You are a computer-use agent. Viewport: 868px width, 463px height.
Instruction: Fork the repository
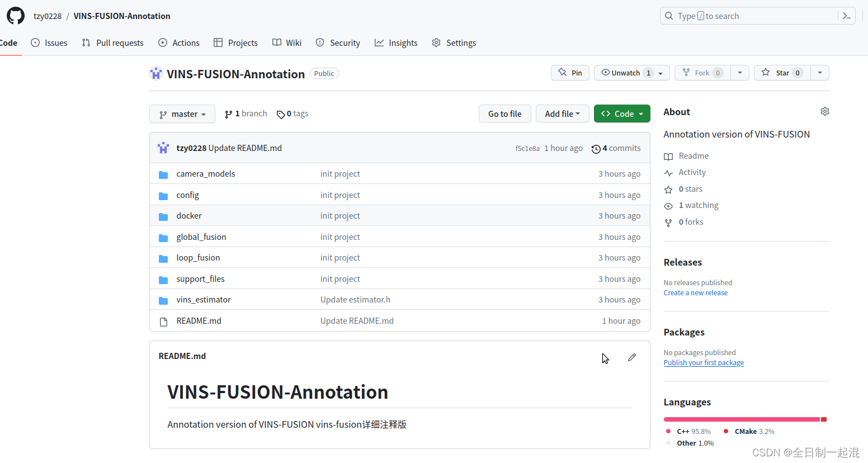coord(702,73)
